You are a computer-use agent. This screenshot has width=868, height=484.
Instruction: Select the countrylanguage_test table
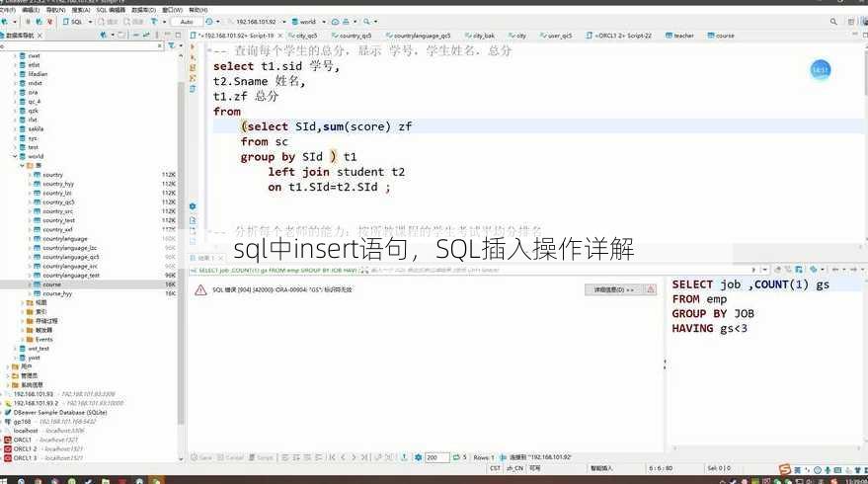click(71, 276)
